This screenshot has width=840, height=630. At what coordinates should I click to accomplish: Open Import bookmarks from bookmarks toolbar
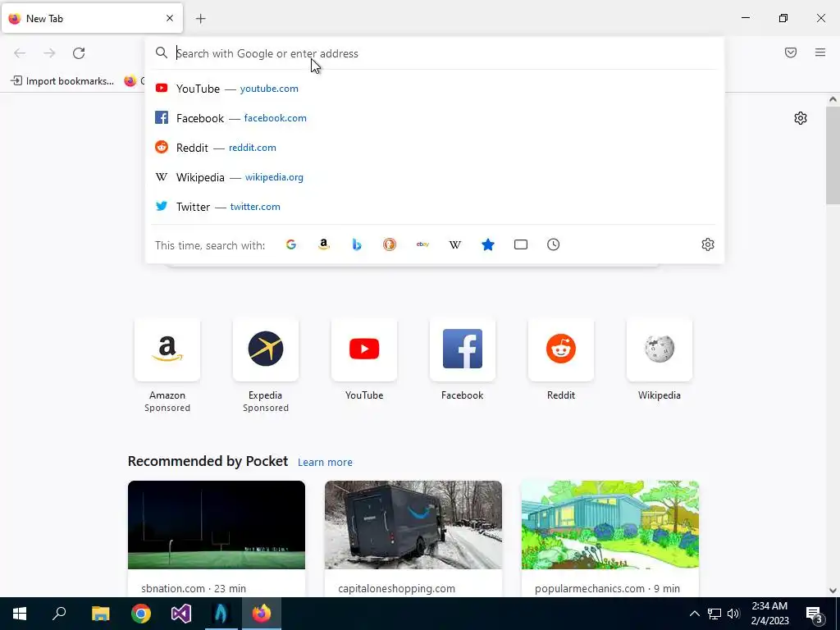(62, 81)
